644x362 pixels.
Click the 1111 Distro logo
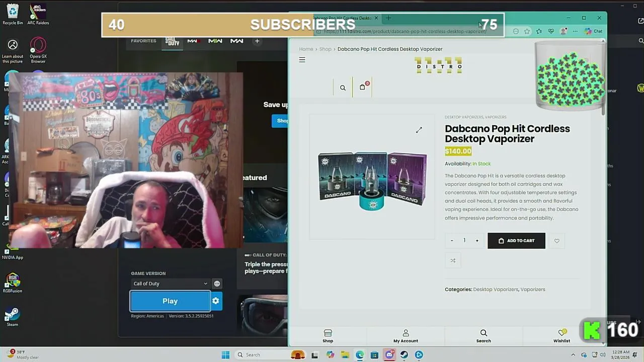(x=438, y=65)
